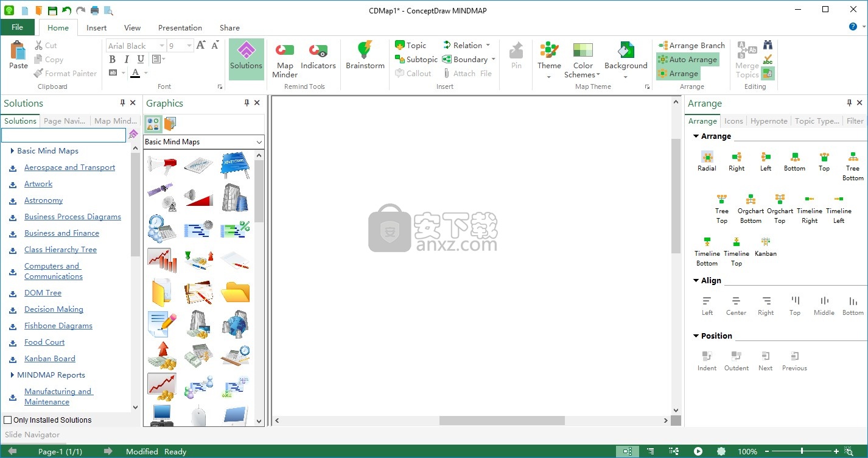Pin the Arrange panel
Image resolution: width=868 pixels, height=458 pixels.
tap(849, 103)
